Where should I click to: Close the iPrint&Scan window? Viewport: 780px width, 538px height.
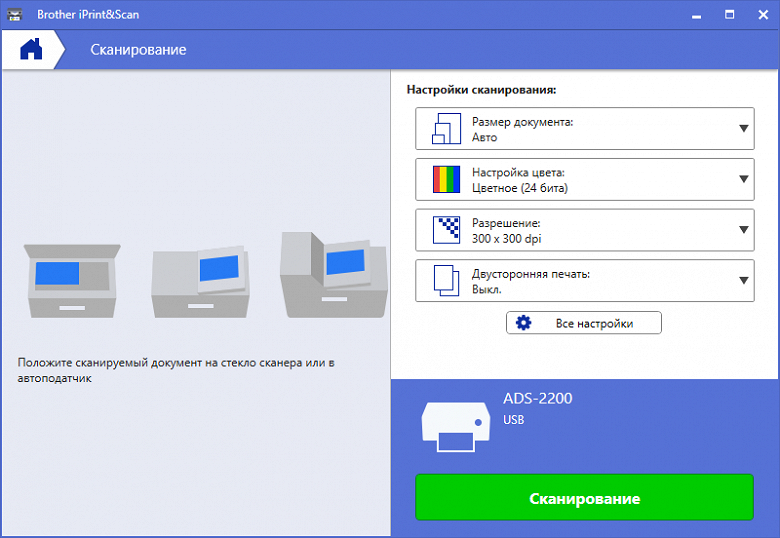pos(763,14)
